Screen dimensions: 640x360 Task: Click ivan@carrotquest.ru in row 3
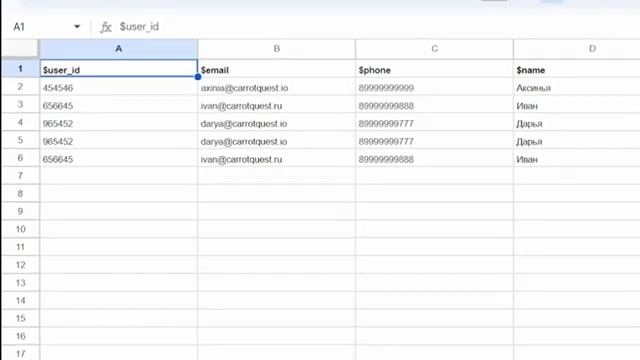pos(276,104)
